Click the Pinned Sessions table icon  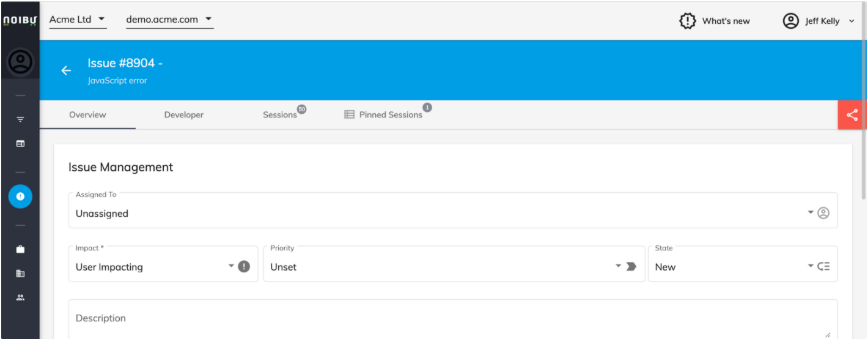click(350, 114)
